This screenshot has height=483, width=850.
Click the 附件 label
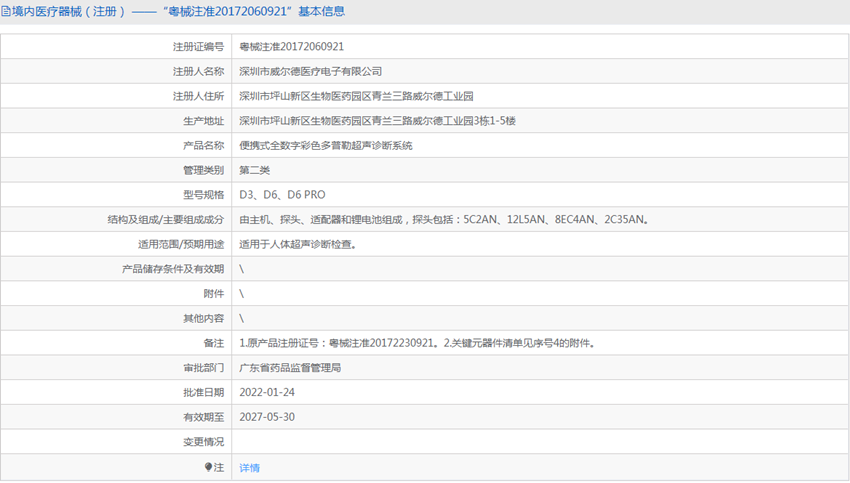coord(214,294)
